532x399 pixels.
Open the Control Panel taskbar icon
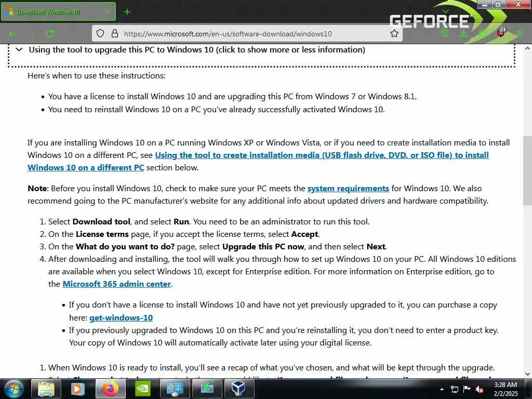pyautogui.click(x=175, y=389)
